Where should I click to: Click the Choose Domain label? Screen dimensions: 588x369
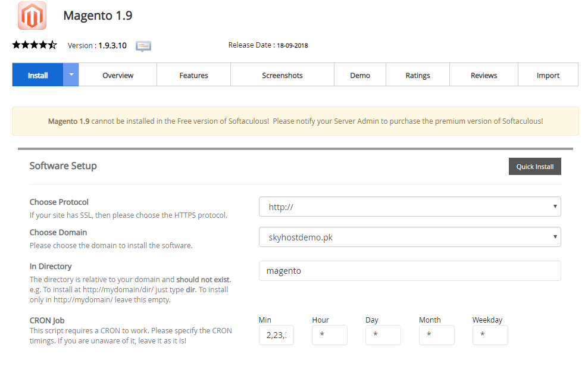[58, 232]
